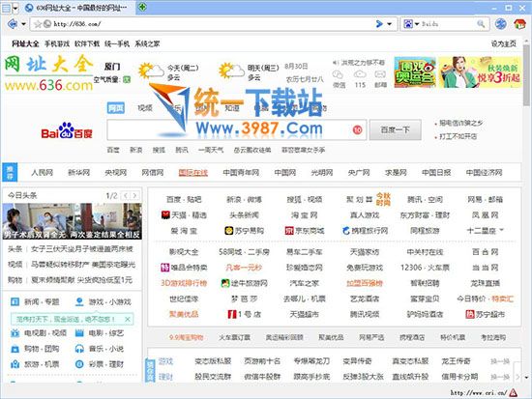The height and width of the screenshot is (399, 532).
Task: Open the Olympics banner thumbnail
Action: click(x=415, y=72)
